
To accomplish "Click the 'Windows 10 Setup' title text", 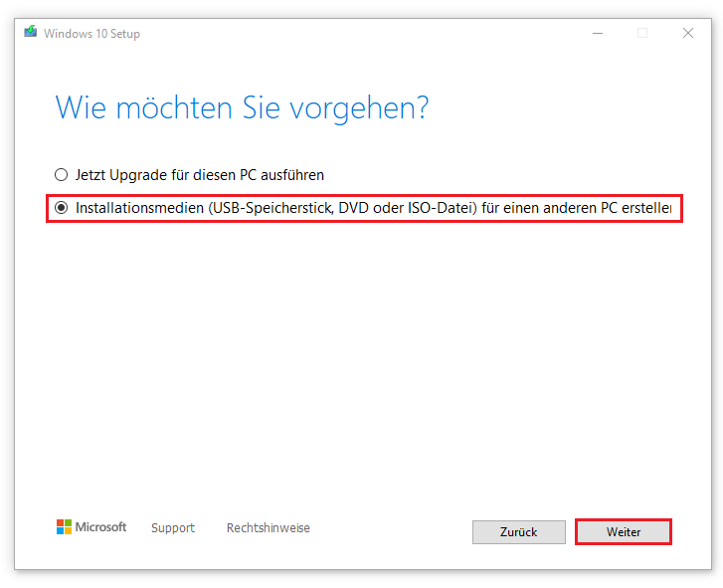I will 91,34.
